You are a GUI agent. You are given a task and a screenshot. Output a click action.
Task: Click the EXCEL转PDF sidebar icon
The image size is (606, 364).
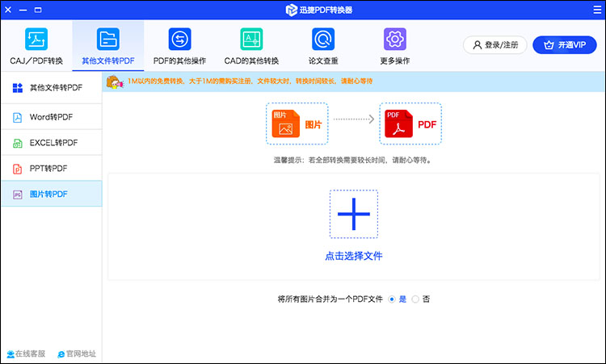tap(18, 143)
